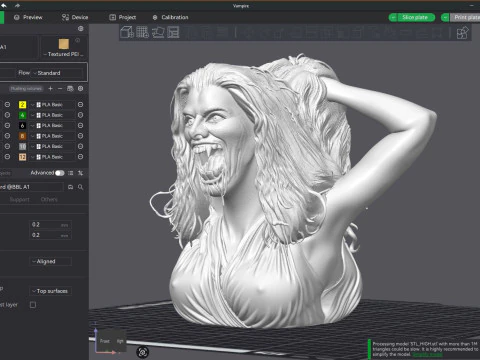Switch to the Preview tab

(28, 17)
